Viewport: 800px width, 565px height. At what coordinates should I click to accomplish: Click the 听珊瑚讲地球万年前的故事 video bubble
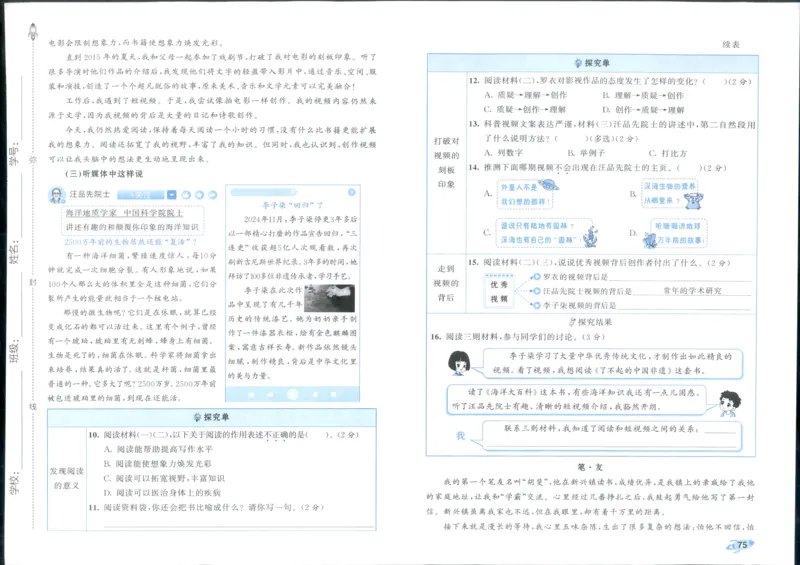(678, 233)
